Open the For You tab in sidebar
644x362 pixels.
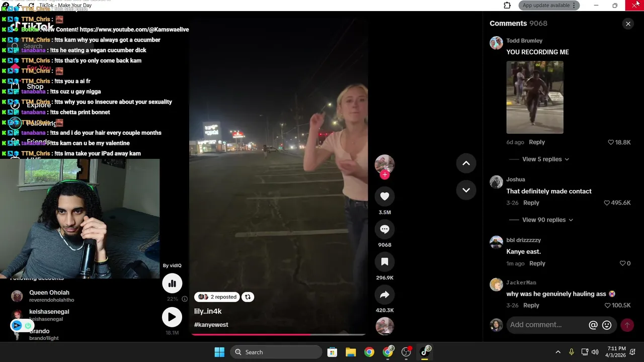[39, 68]
